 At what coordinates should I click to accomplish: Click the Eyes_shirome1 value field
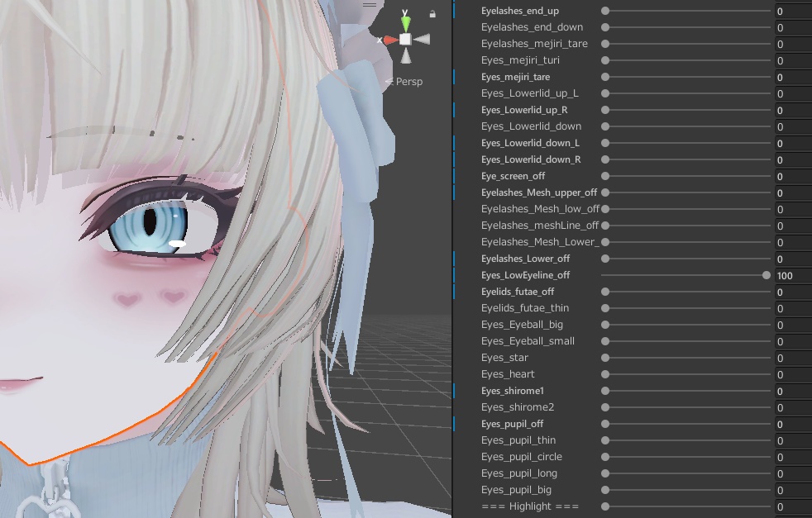pos(793,392)
